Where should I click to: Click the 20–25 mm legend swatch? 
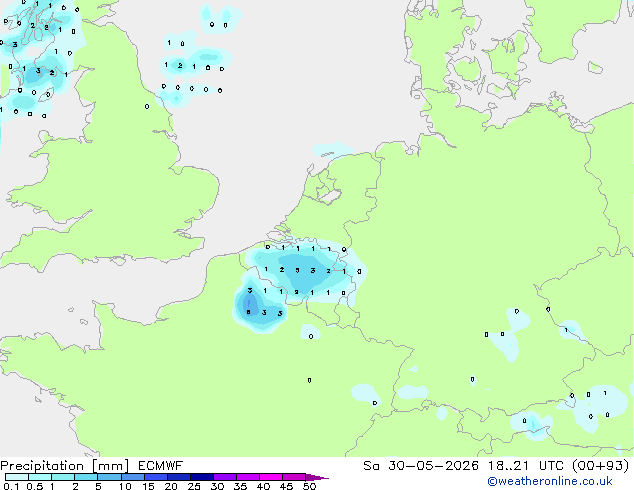click(179, 477)
